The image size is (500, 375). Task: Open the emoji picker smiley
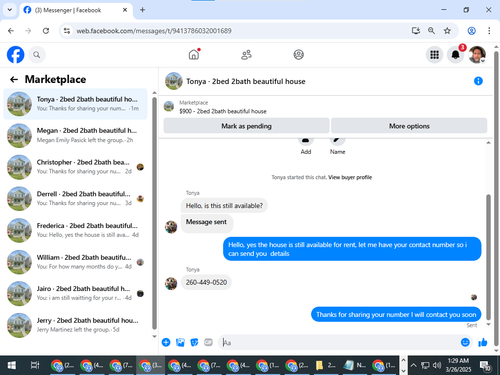(465, 342)
